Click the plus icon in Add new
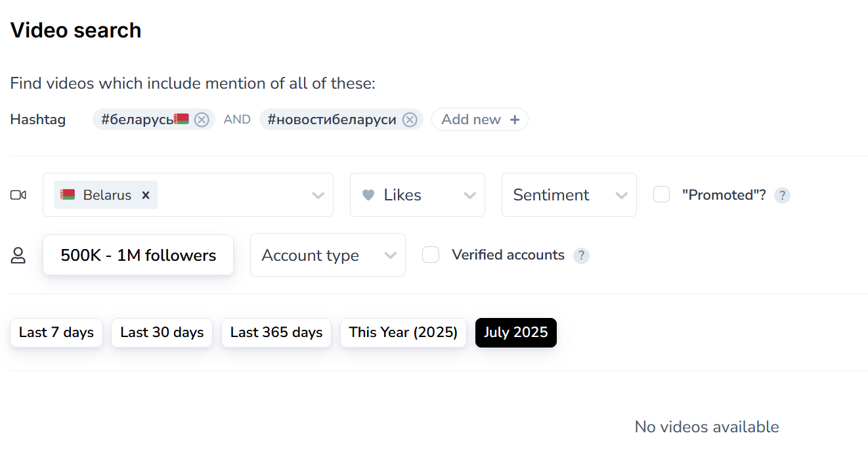The height and width of the screenshot is (452, 868). click(x=515, y=120)
